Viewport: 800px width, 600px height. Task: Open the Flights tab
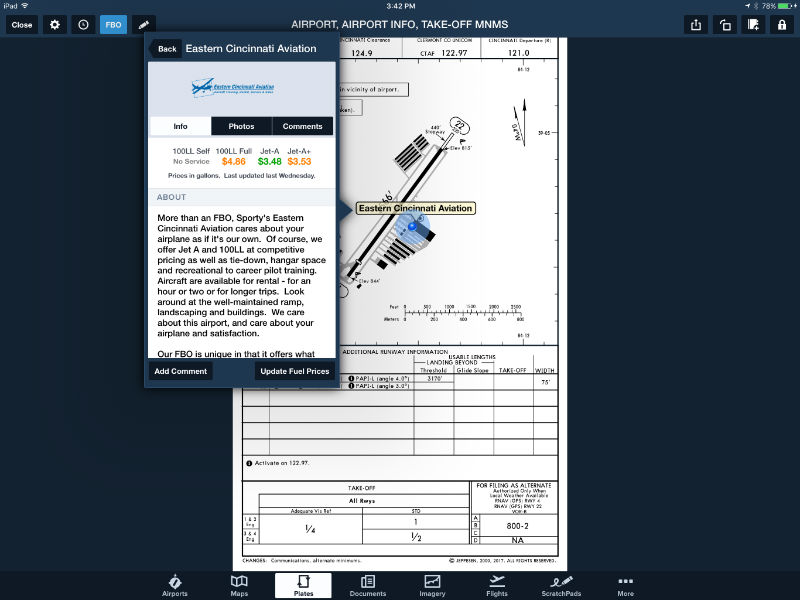pos(496,586)
